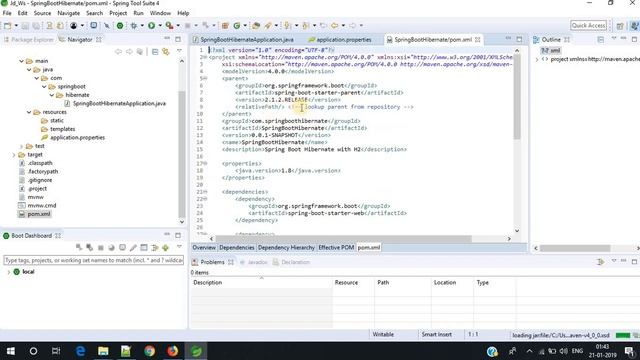Click the Save icon in main toolbar

coord(25,26)
